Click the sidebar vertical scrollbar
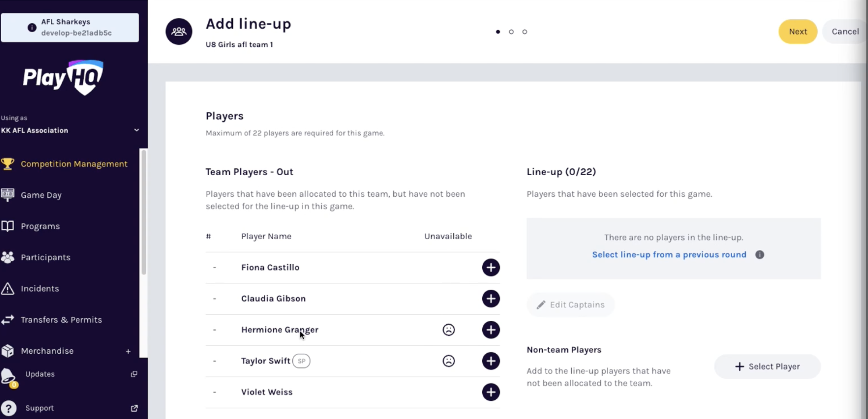 [x=143, y=212]
